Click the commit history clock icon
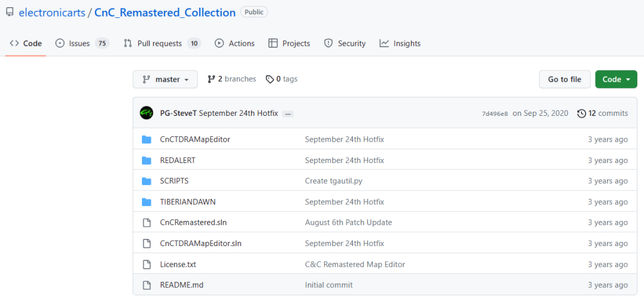 581,113
